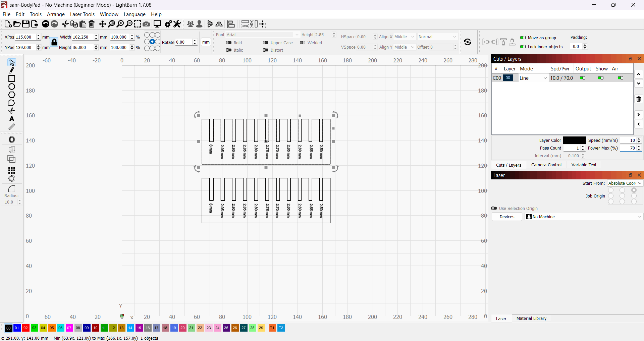Create a new file with toolbar icon
The width and height of the screenshot is (644, 341).
tap(8, 24)
